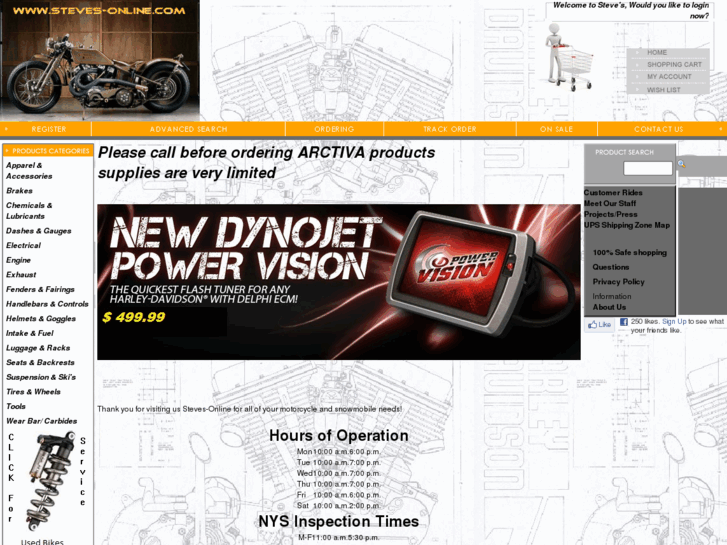The image size is (727, 545).
Task: Open Meet Our Staff page
Action: coord(610,203)
